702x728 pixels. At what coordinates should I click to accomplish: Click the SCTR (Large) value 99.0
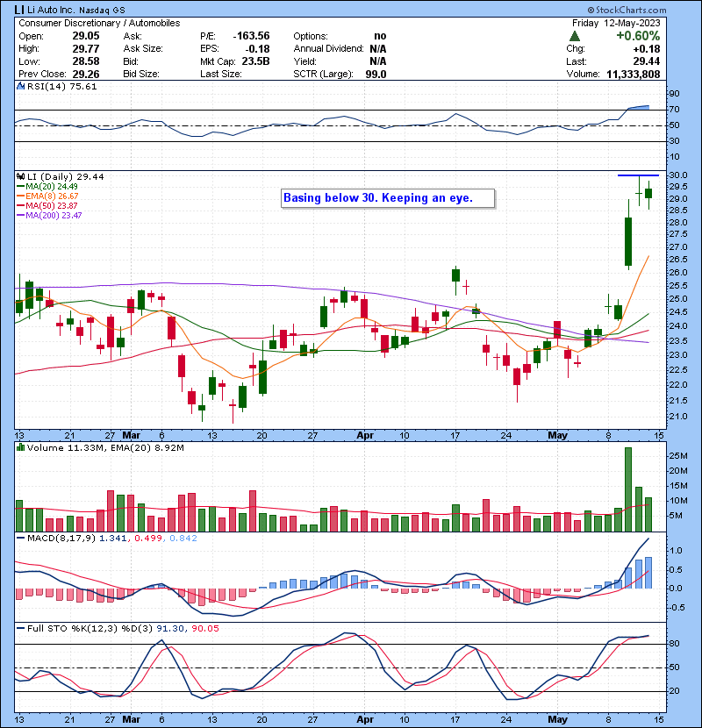click(x=376, y=75)
